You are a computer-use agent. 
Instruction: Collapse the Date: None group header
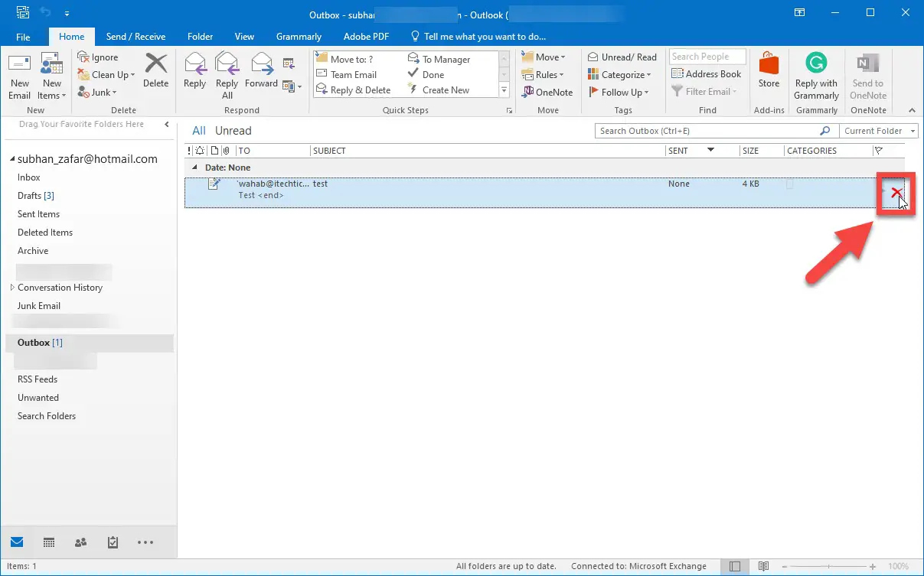click(194, 167)
